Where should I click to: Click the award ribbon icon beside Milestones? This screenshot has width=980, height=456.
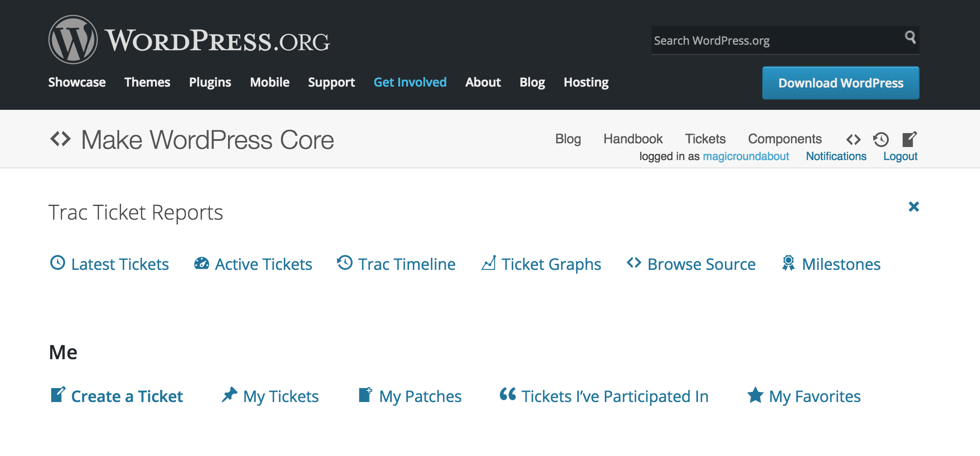pos(788,263)
